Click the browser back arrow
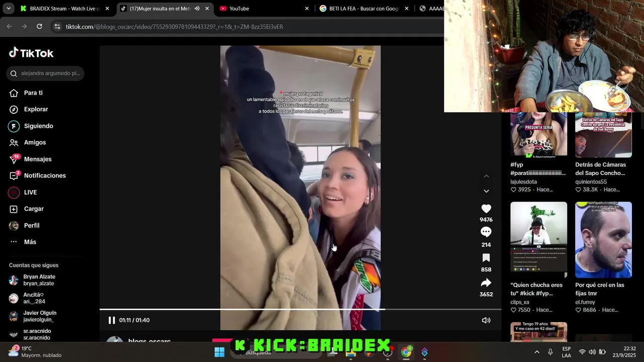This screenshot has width=644, height=362. click(x=9, y=27)
